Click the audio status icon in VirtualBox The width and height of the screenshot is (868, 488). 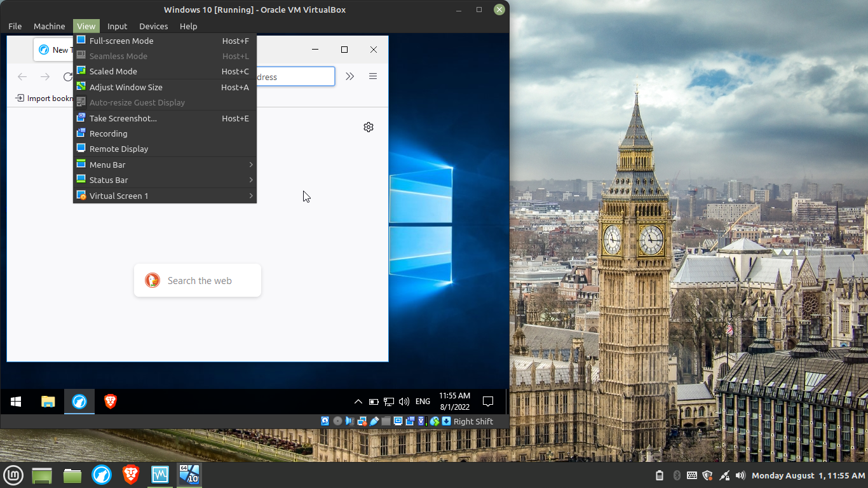click(x=349, y=421)
